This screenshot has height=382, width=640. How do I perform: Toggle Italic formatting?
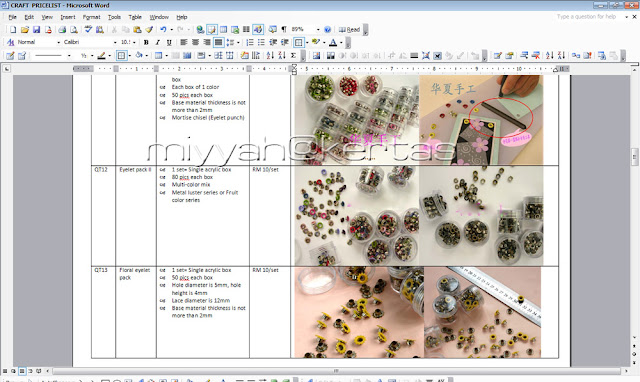point(158,42)
